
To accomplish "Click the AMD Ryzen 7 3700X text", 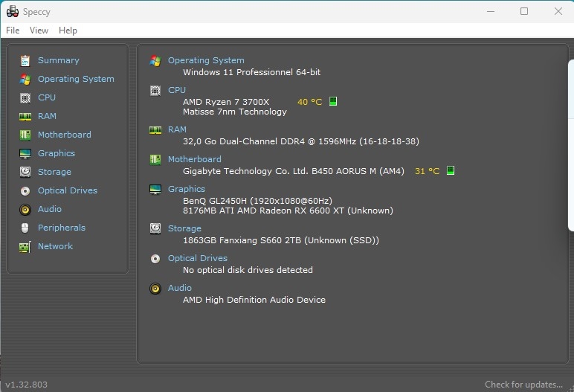I will tap(226, 102).
